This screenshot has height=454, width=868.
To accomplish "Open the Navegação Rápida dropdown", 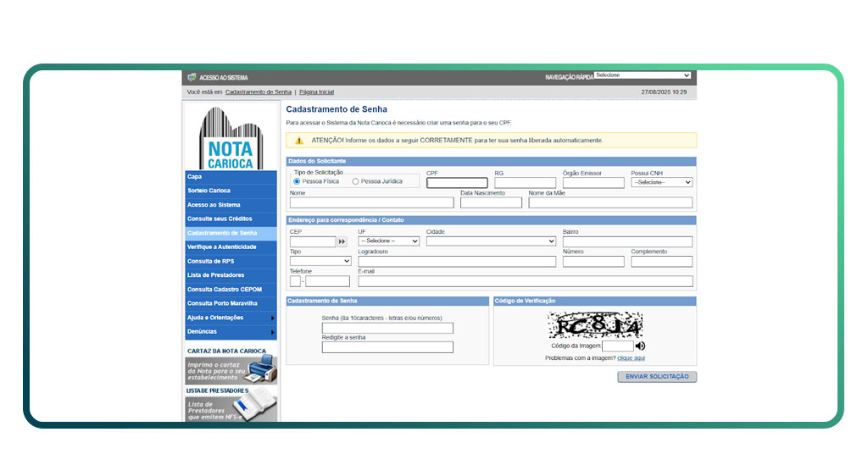I will (643, 75).
